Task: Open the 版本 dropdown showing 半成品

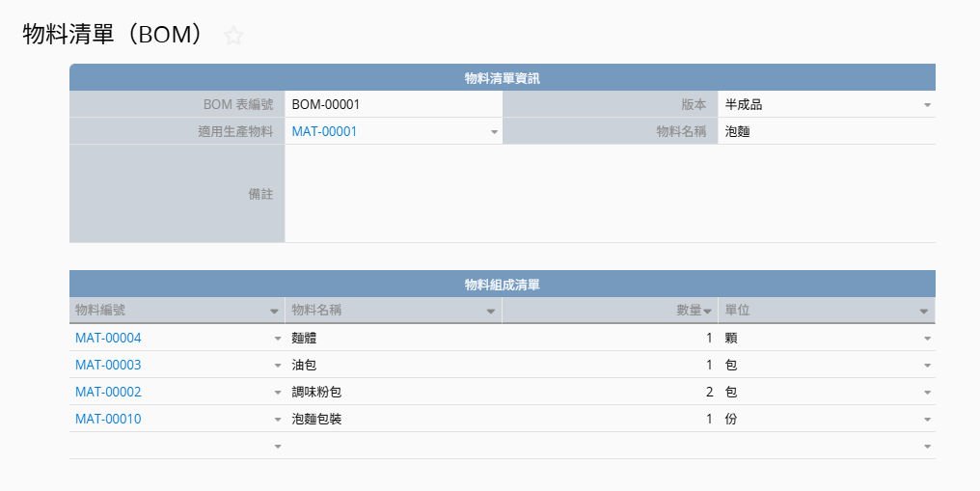Action: coord(927,104)
